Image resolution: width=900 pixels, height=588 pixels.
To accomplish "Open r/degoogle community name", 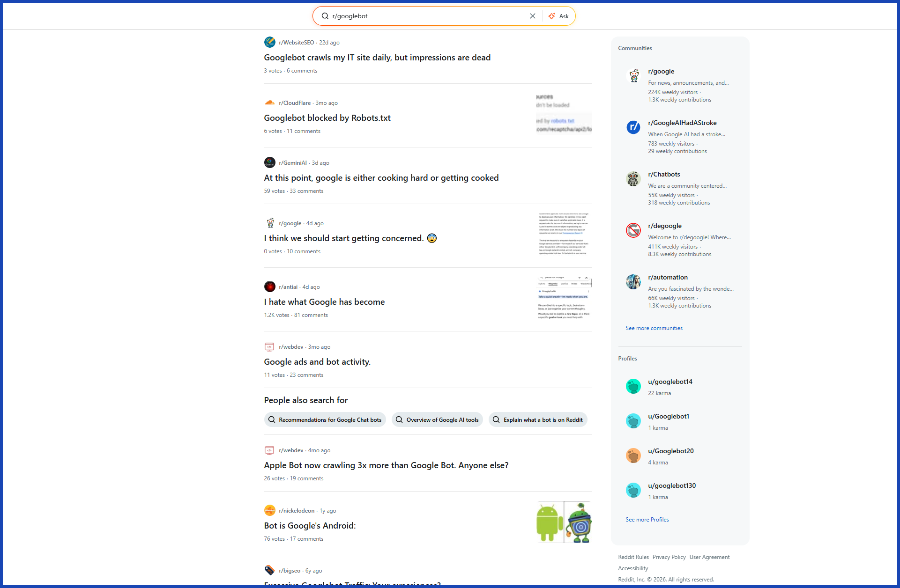I will tap(665, 226).
